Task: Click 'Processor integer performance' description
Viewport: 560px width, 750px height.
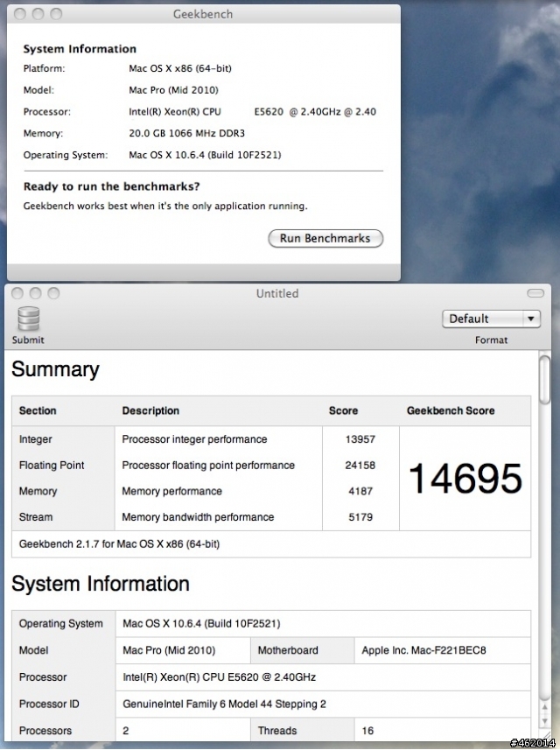Action: coord(194,439)
